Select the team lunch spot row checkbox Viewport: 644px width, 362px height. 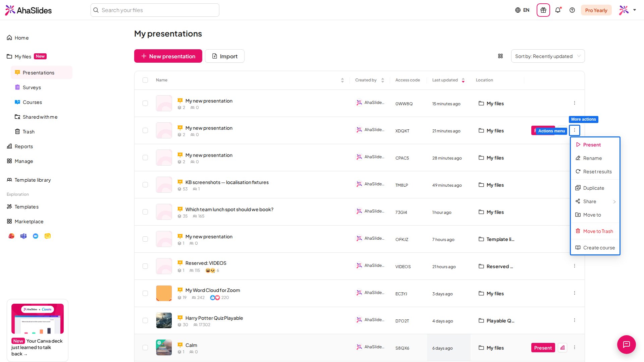pyautogui.click(x=145, y=212)
